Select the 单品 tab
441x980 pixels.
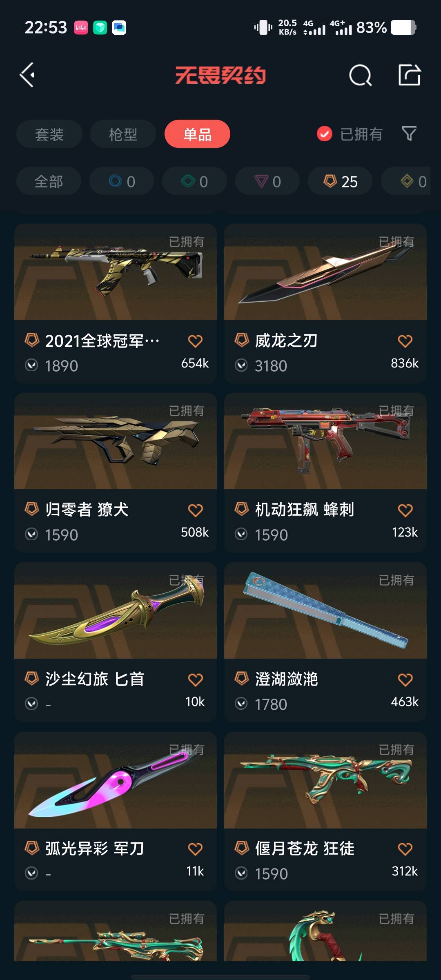197,134
